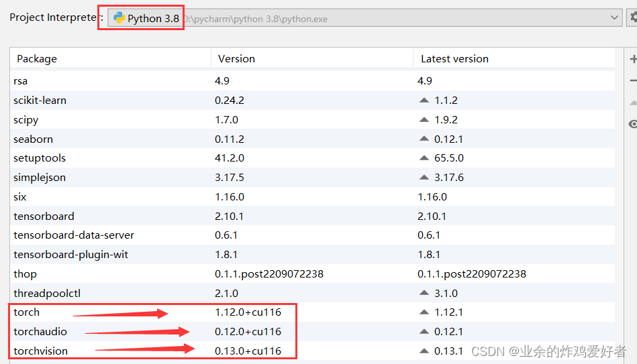Select the simplejson package row
The height and width of the screenshot is (364, 637).
coord(312,178)
